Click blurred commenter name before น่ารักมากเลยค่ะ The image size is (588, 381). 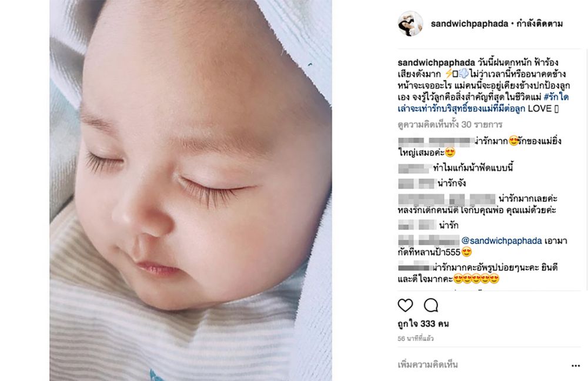coord(447,199)
